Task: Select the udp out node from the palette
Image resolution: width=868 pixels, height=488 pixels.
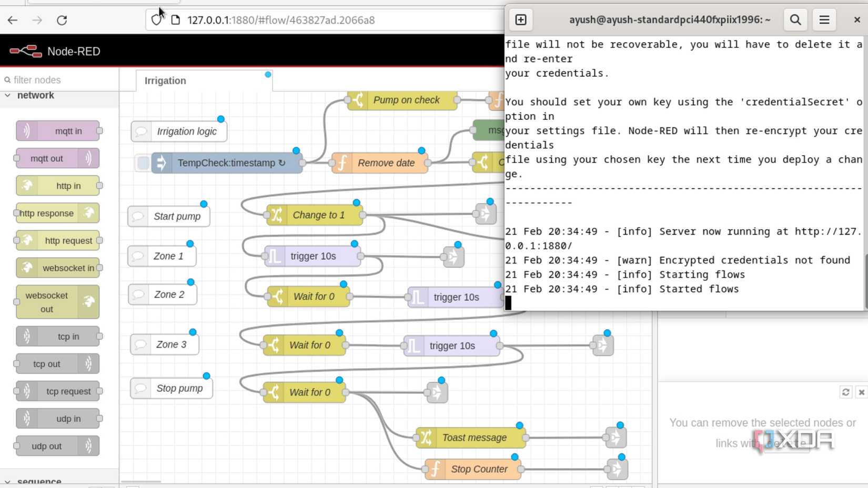Action: pos(57,445)
